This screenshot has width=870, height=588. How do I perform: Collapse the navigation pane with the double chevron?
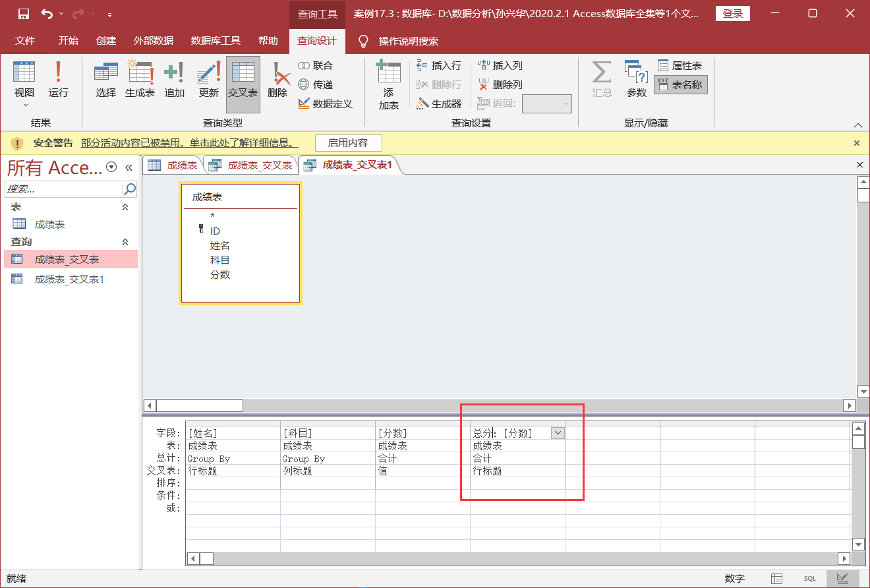click(129, 167)
